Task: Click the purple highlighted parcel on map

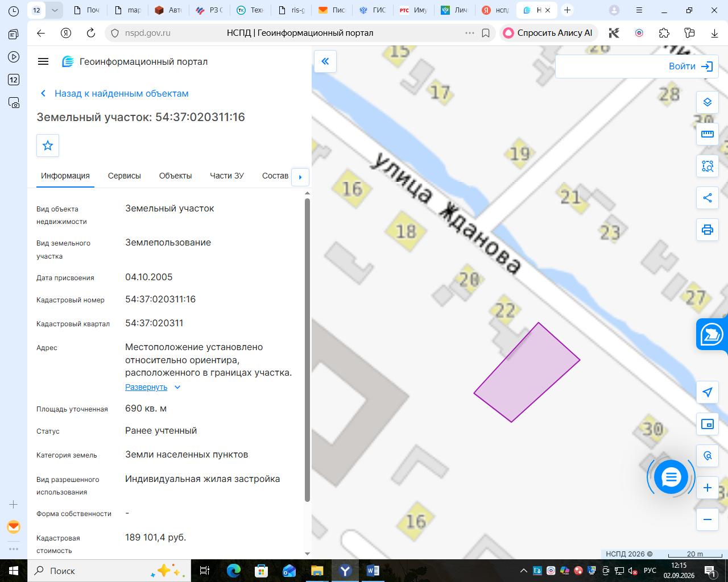Action: click(x=527, y=372)
